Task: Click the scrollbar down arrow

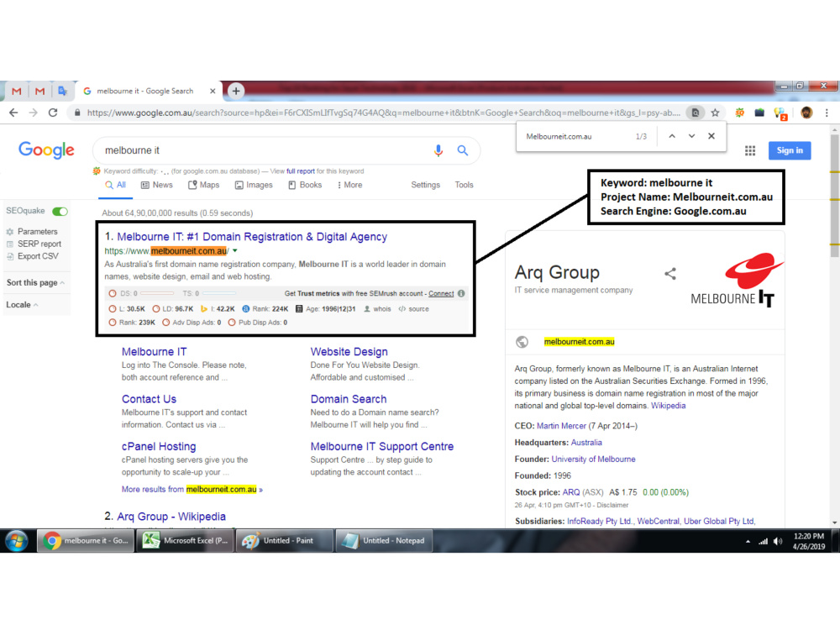Action: click(835, 522)
